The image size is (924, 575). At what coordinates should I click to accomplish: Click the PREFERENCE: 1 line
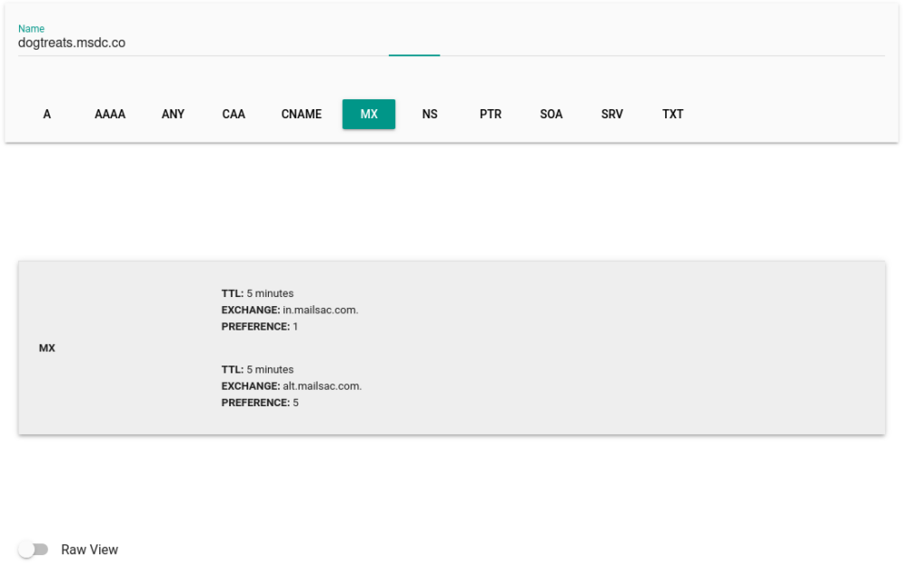pyautogui.click(x=260, y=327)
